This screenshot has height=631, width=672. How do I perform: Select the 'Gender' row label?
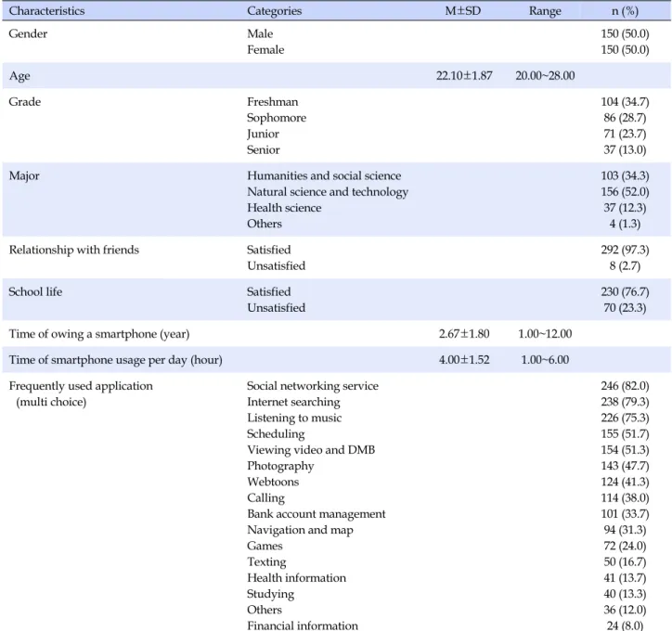28,33
